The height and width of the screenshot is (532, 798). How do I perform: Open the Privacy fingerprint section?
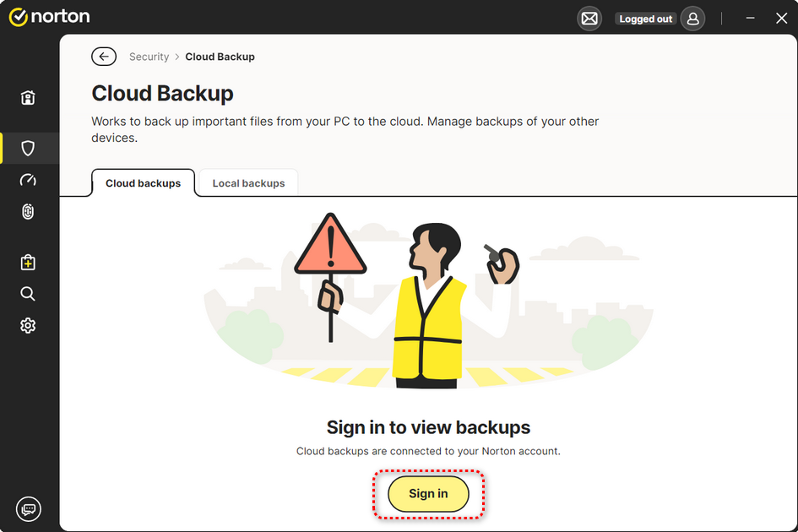tap(28, 212)
